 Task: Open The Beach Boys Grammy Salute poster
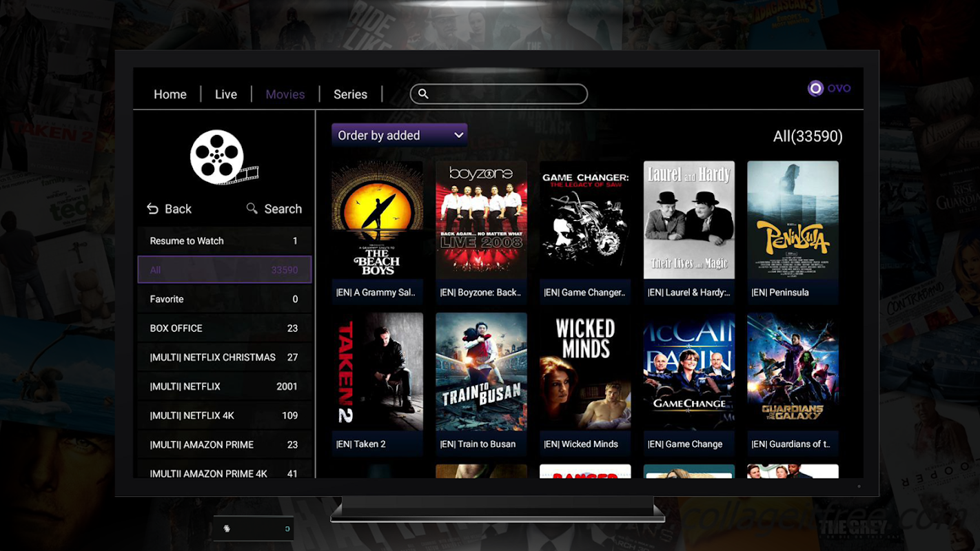pyautogui.click(x=378, y=220)
